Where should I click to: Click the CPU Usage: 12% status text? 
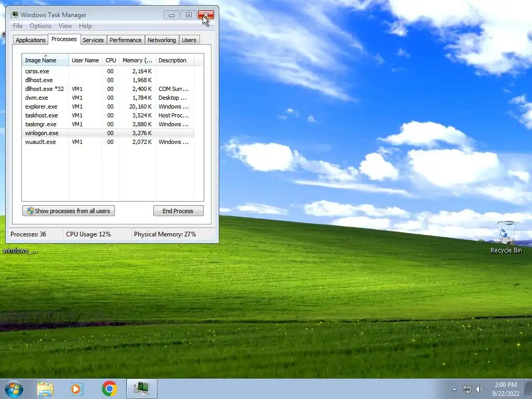point(88,234)
